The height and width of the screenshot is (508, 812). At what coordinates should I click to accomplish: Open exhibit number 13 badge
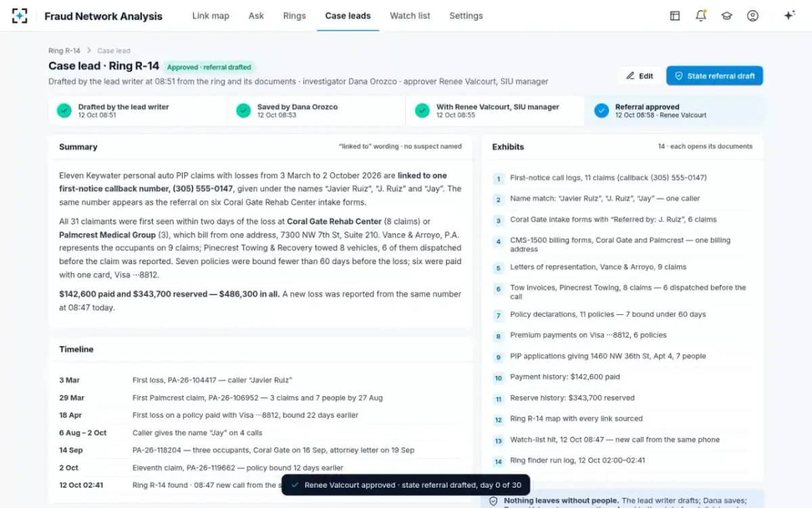coord(499,441)
